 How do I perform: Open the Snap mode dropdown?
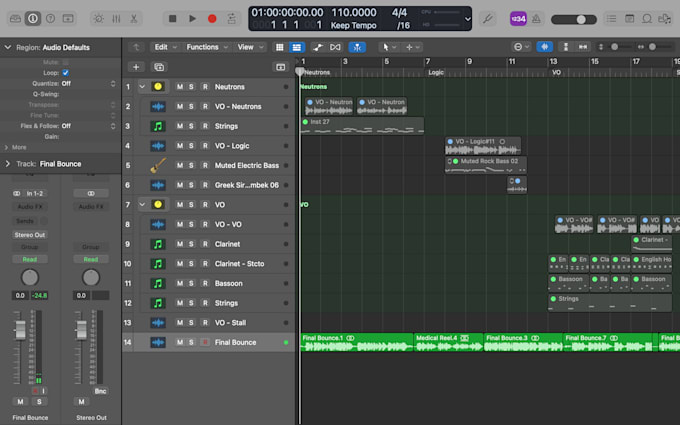pos(521,47)
